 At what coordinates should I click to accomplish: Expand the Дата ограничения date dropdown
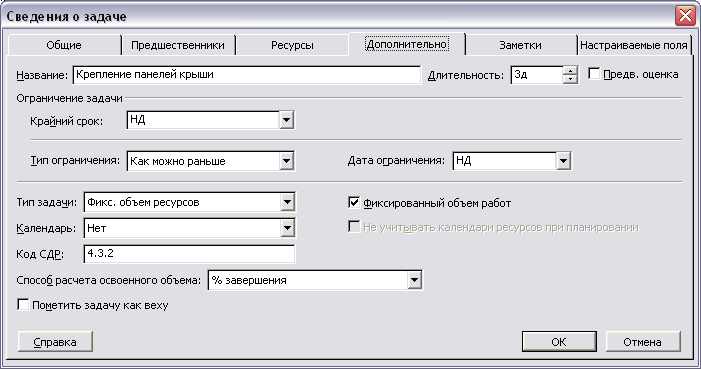(x=563, y=161)
